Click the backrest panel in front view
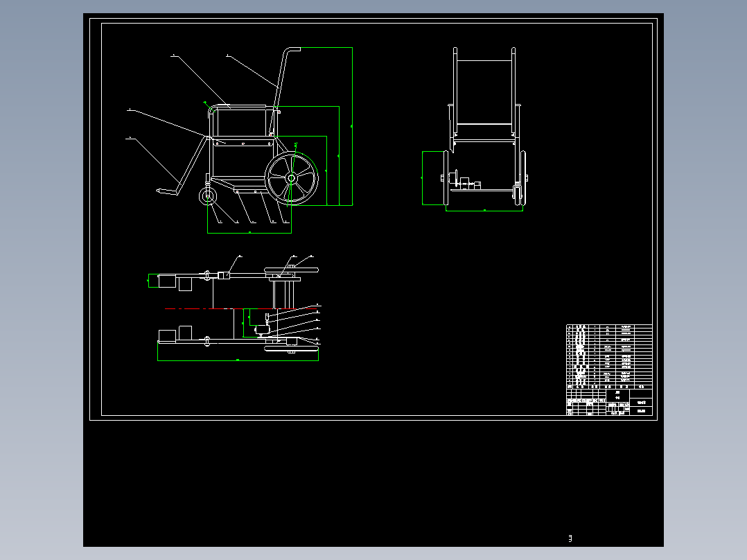The width and height of the screenshot is (747, 560). 484,92
